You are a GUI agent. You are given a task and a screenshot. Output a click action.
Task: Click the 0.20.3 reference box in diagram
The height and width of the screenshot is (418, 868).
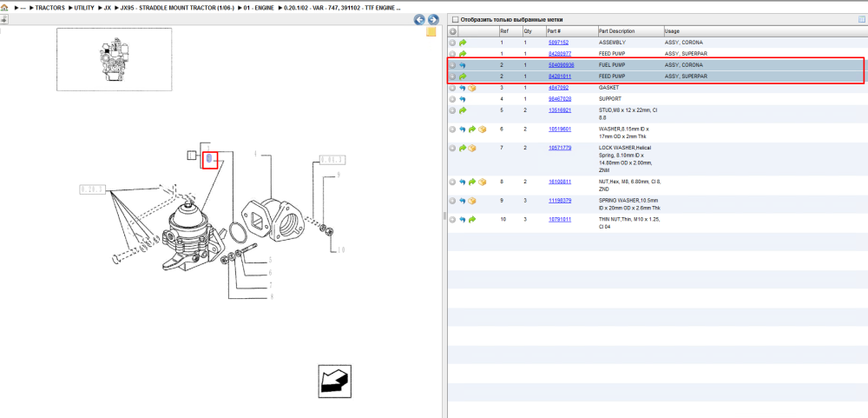(x=93, y=189)
